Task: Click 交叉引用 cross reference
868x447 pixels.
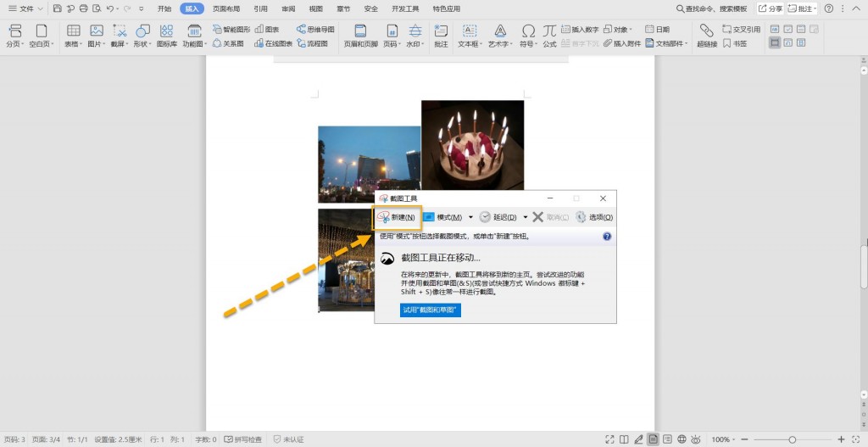Action: [741, 30]
